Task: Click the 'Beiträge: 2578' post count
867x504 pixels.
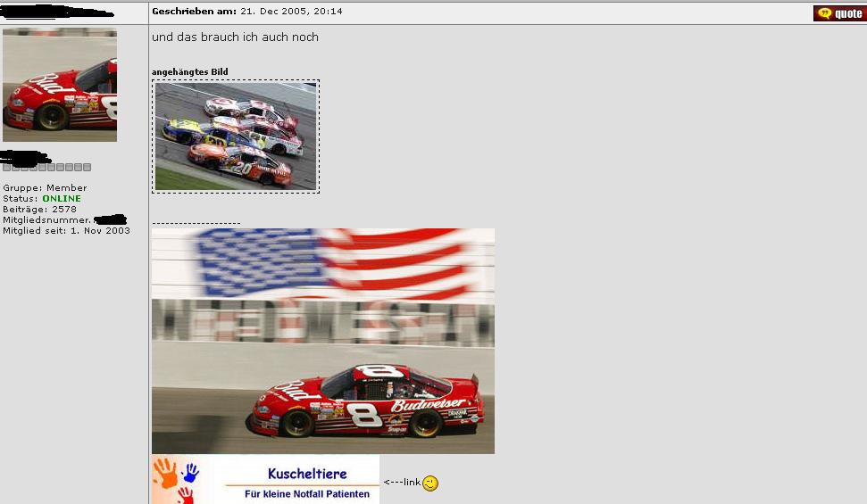Action: 40,210
